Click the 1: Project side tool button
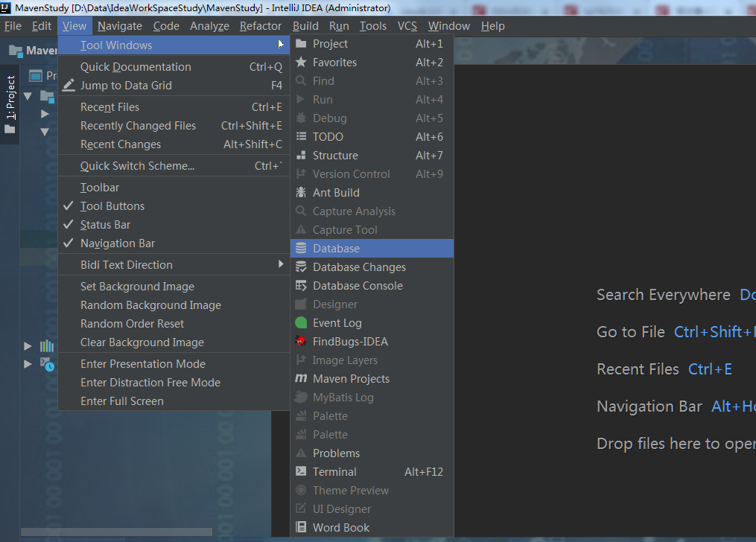This screenshot has height=542, width=756. click(x=10, y=103)
